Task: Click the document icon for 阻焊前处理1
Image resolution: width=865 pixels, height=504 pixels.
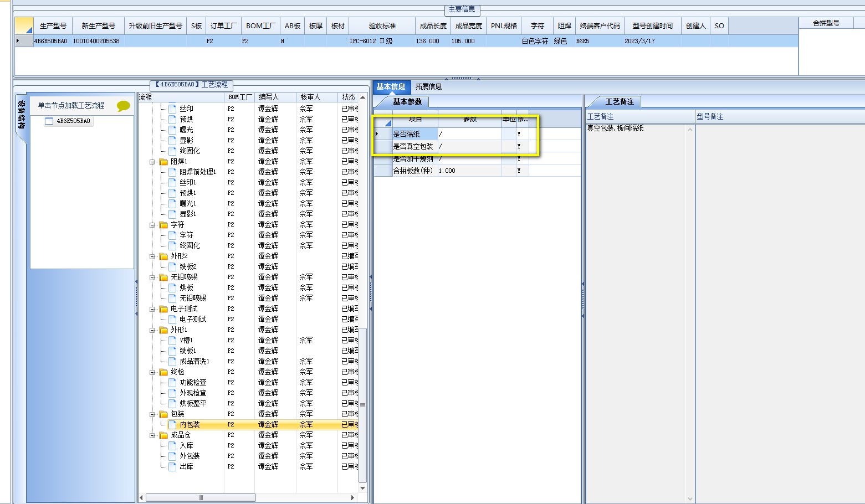Action: (x=172, y=172)
